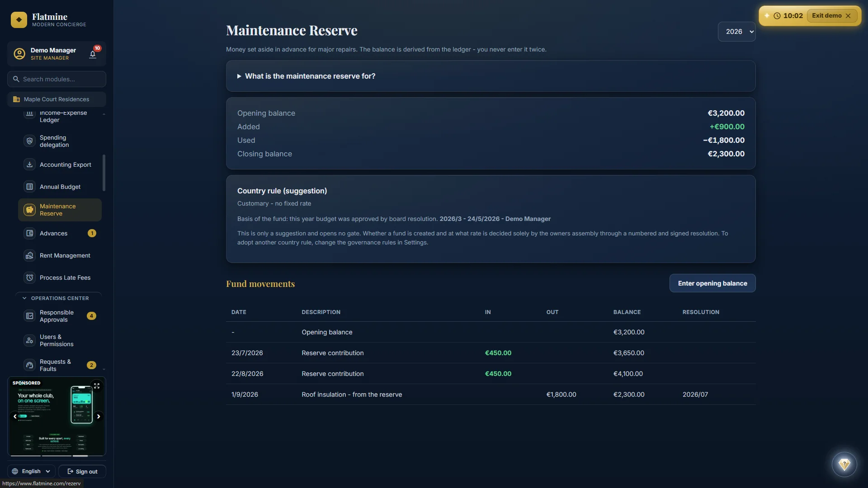The image size is (868, 488).
Task: Click the Responsible Approvals badge showing 4
Action: 91,316
